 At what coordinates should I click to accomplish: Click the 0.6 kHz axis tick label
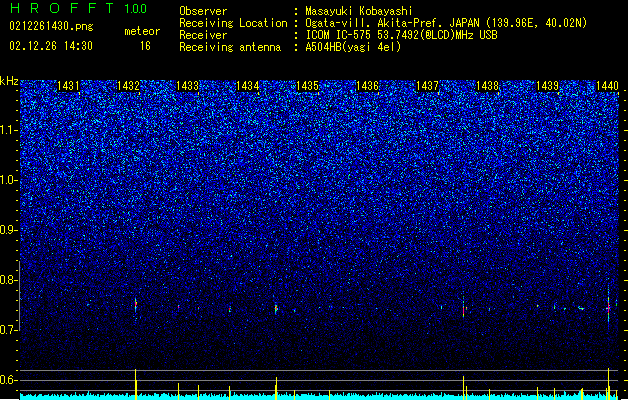[x=8, y=380]
